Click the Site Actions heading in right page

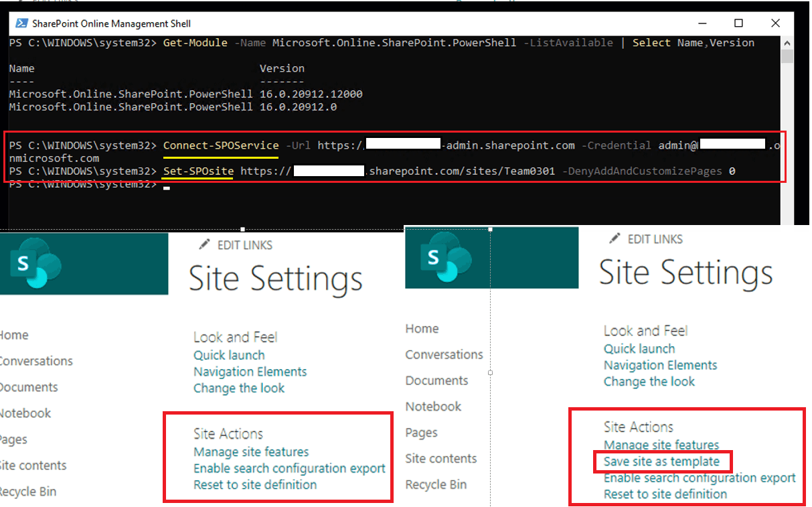pyautogui.click(x=639, y=427)
